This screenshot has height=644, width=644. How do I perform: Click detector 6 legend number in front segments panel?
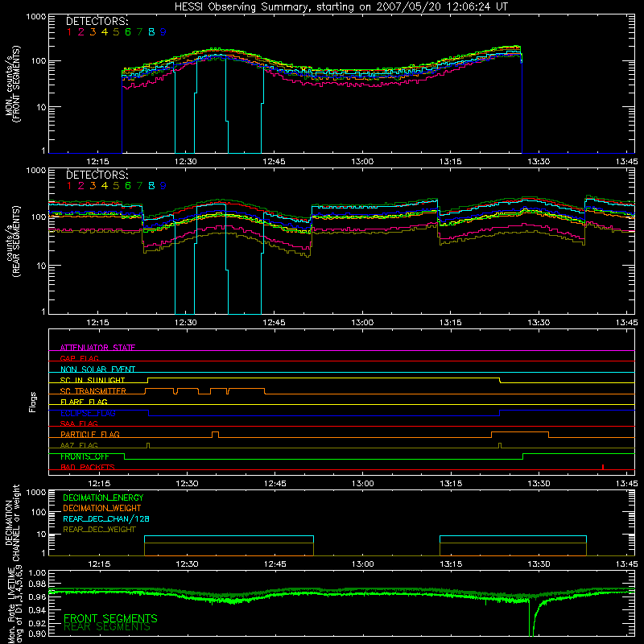[128, 32]
